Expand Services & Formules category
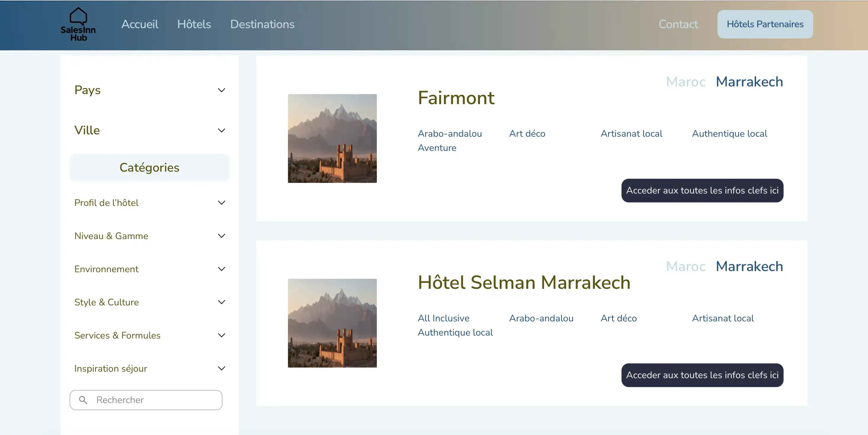This screenshot has width=868, height=435. pyautogui.click(x=221, y=335)
